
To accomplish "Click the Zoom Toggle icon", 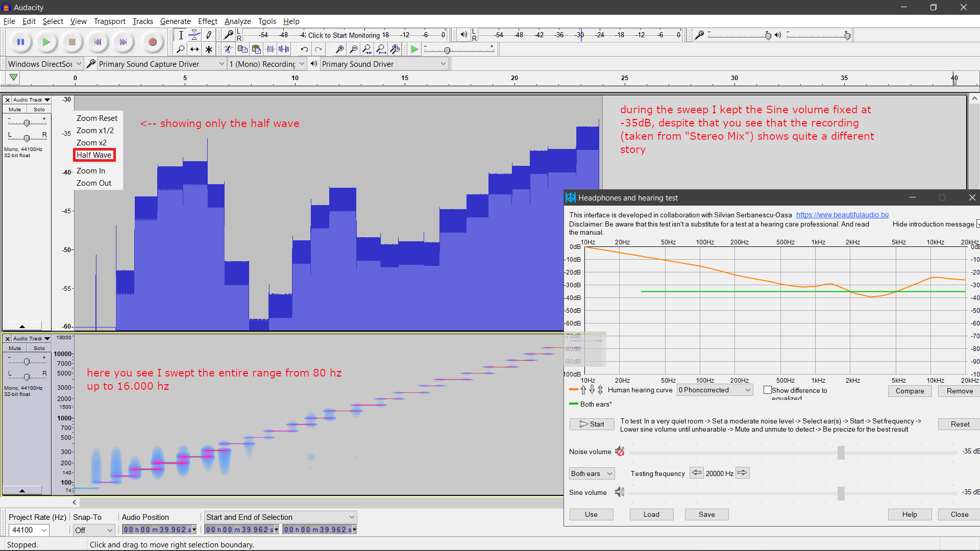I will pyautogui.click(x=395, y=49).
